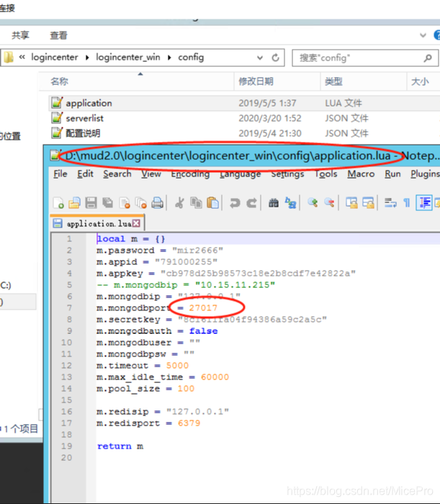The width and height of the screenshot is (440, 504).
Task: Close application.lua tab with red X
Action: point(136,223)
